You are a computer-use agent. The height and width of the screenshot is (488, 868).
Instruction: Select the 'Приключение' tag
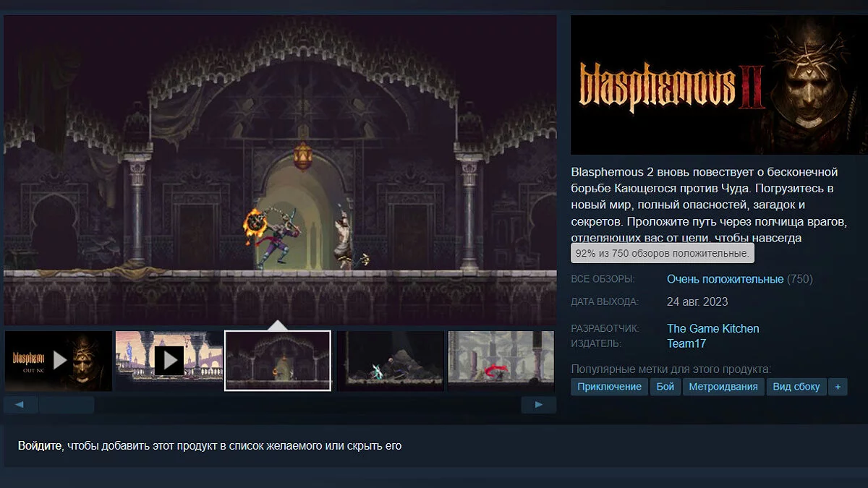point(609,387)
